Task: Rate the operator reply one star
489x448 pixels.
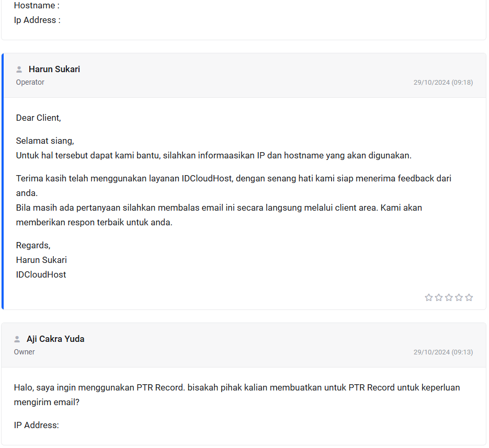Action: point(429,297)
